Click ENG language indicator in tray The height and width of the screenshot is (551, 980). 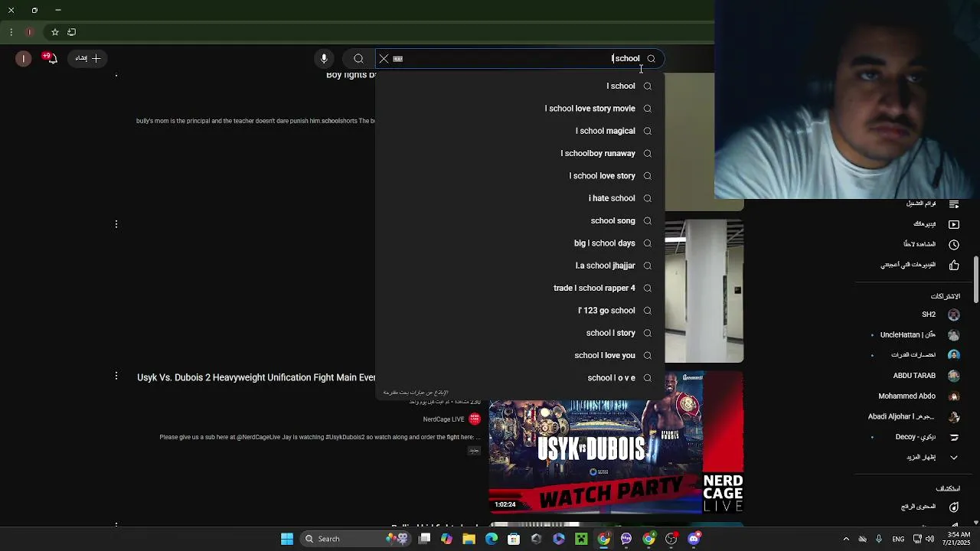coord(898,539)
